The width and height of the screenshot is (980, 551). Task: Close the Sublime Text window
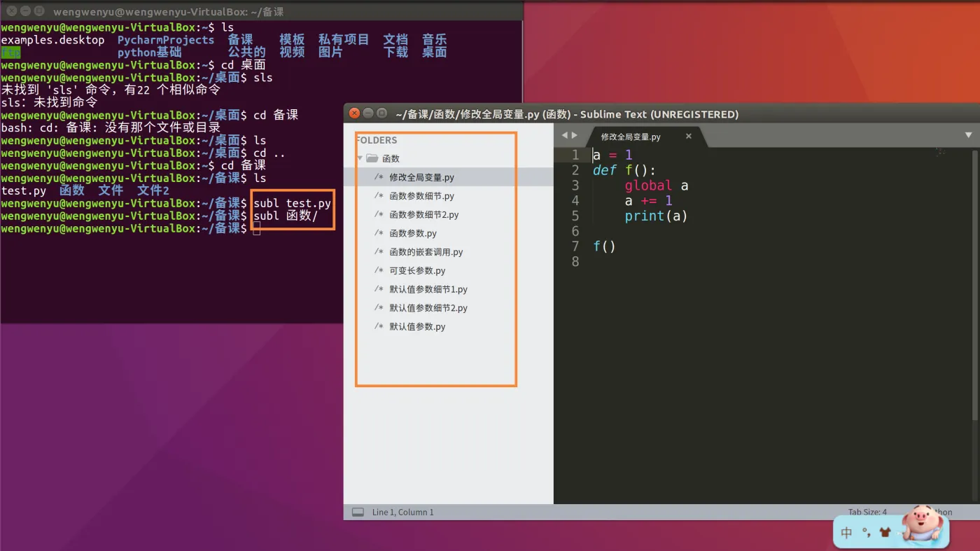point(355,113)
